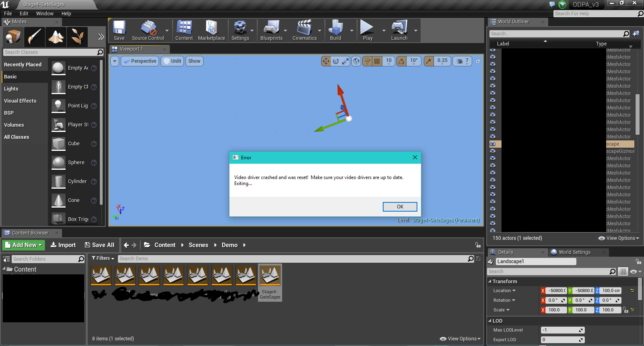This screenshot has width=644, height=346.
Task: Switch to World Settings tab
Action: (x=574, y=252)
